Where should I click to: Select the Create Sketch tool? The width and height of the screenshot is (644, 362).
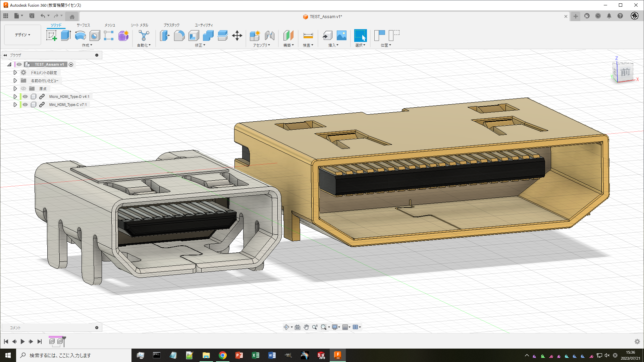(51, 35)
